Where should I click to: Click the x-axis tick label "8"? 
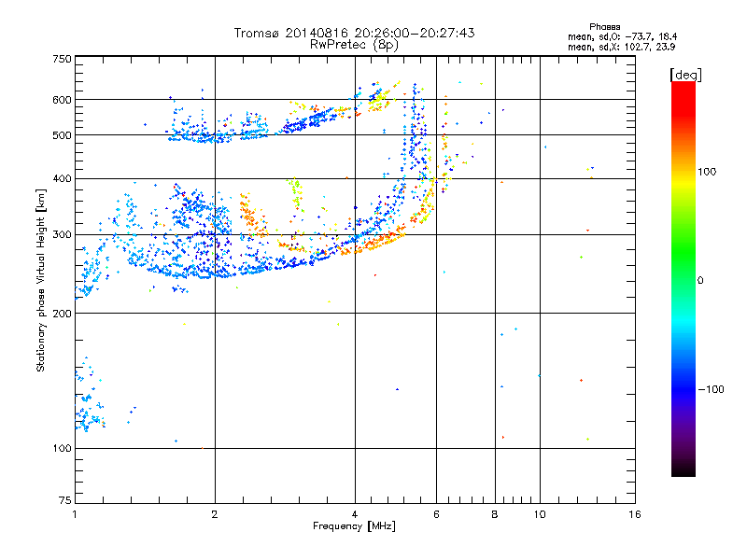coord(495,514)
